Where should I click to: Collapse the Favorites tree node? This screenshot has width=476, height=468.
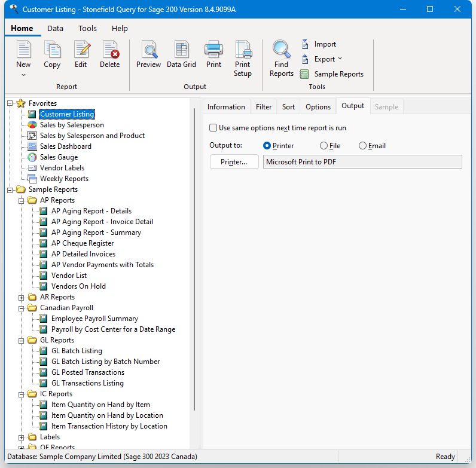click(x=10, y=103)
